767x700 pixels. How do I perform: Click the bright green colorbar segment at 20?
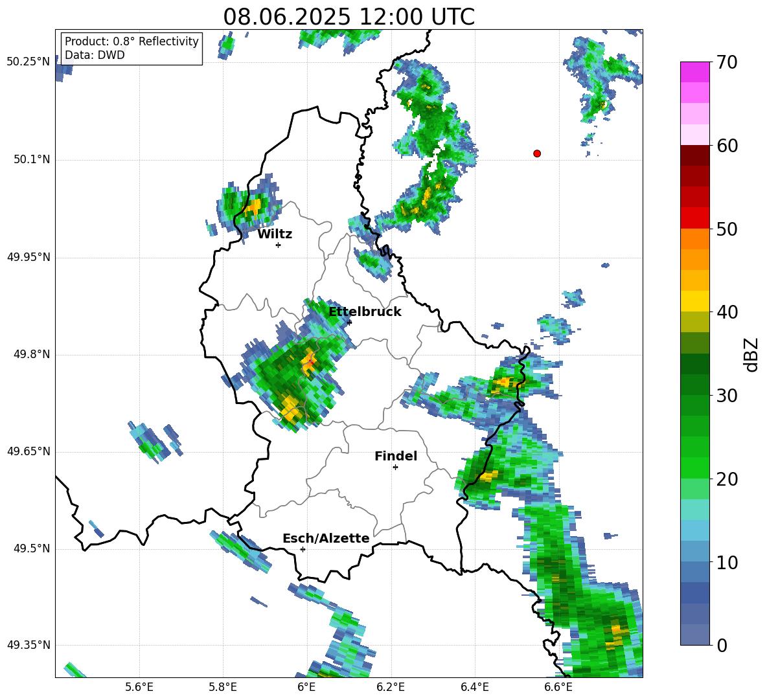pyautogui.click(x=694, y=468)
